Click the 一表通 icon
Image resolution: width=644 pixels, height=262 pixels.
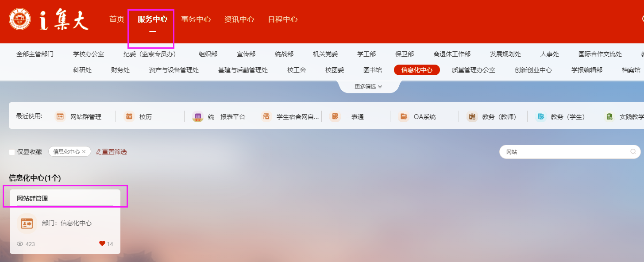(335, 116)
